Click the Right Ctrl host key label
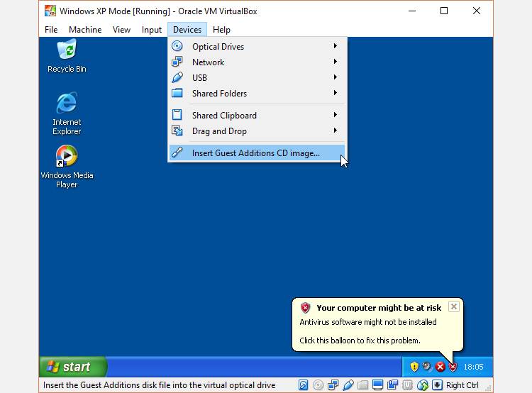This screenshot has height=393, width=532. [462, 385]
